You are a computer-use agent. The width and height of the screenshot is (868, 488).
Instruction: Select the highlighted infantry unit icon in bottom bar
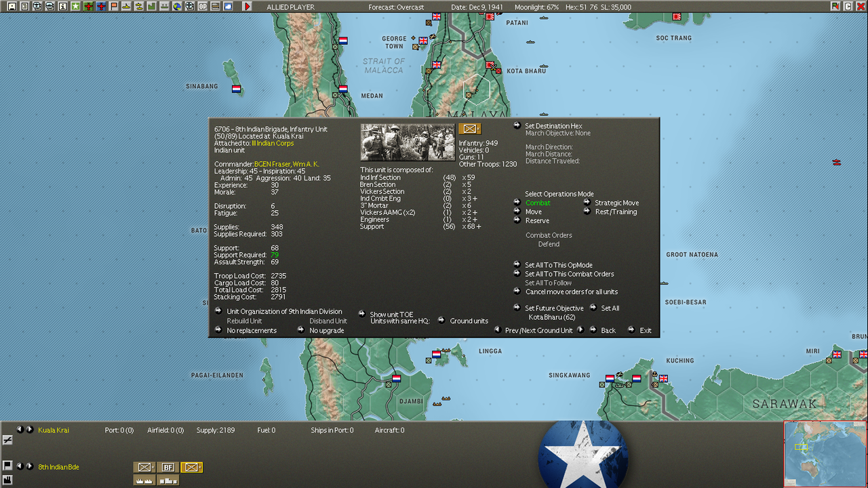point(192,467)
